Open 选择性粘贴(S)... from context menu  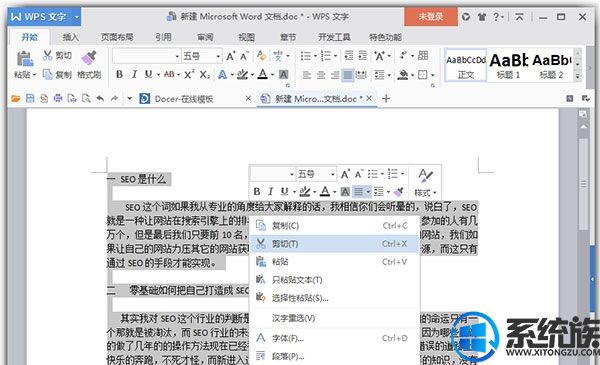[334, 298]
